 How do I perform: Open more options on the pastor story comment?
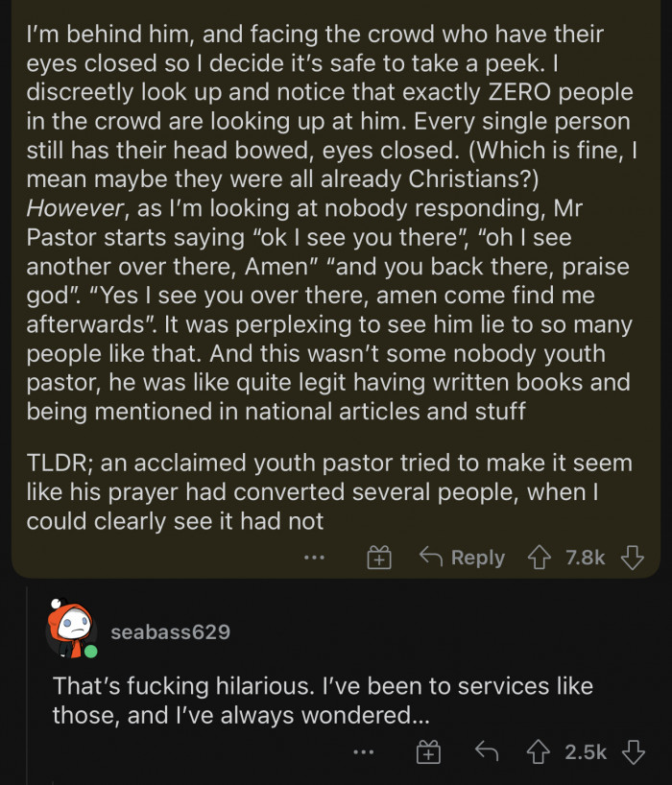point(312,558)
